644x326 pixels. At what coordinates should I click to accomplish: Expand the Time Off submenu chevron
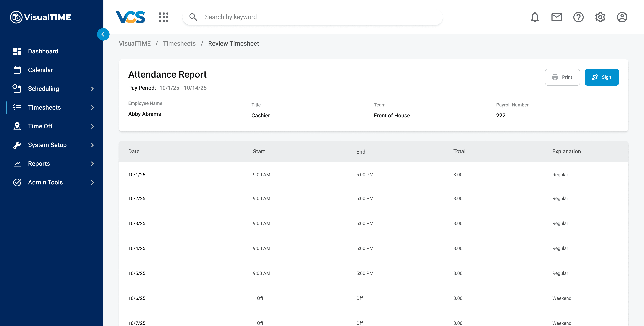pos(93,126)
